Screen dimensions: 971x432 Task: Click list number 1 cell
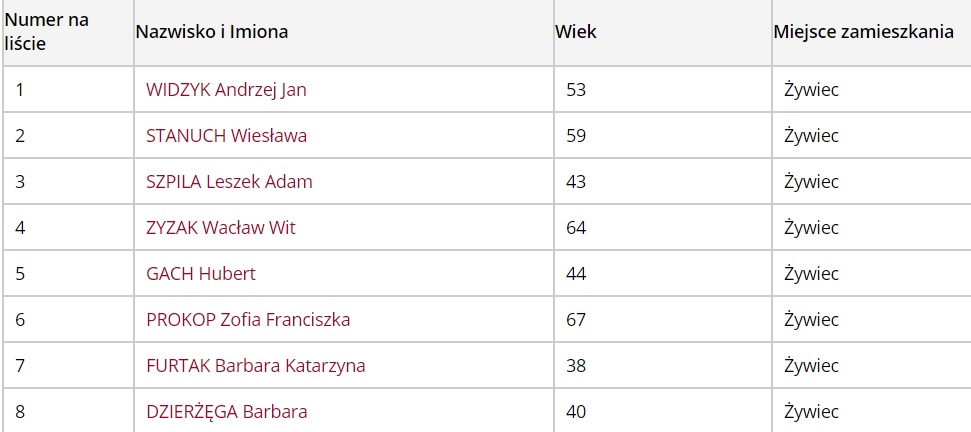pyautogui.click(x=20, y=90)
